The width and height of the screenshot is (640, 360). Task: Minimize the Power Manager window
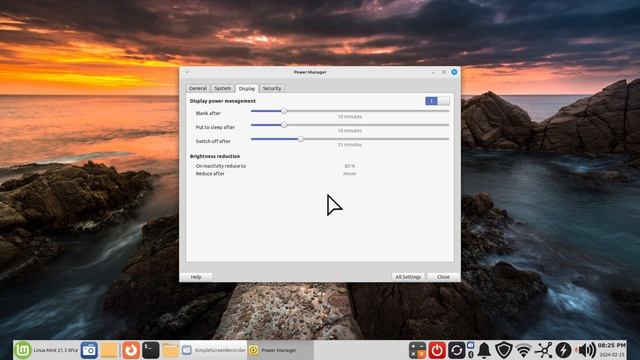coord(433,72)
